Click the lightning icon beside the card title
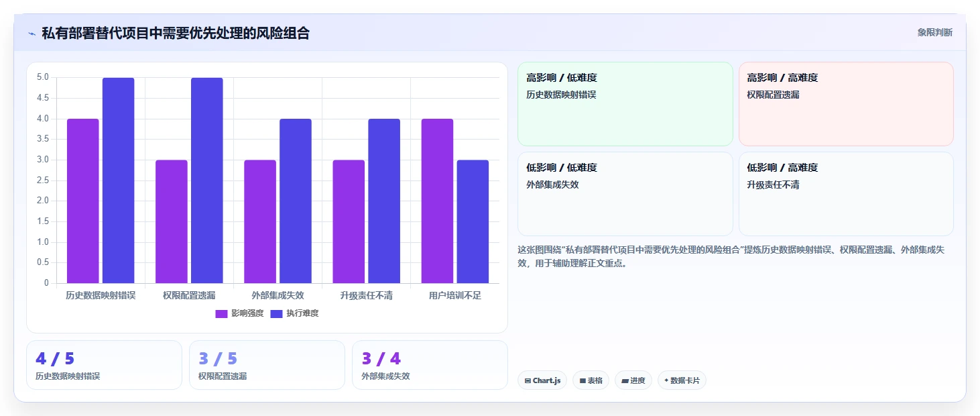980x416 pixels. coord(32,34)
